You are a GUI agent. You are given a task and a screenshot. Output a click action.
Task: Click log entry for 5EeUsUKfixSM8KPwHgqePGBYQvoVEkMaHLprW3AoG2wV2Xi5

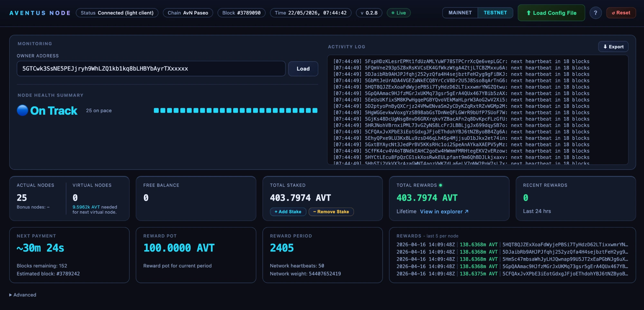click(x=461, y=100)
